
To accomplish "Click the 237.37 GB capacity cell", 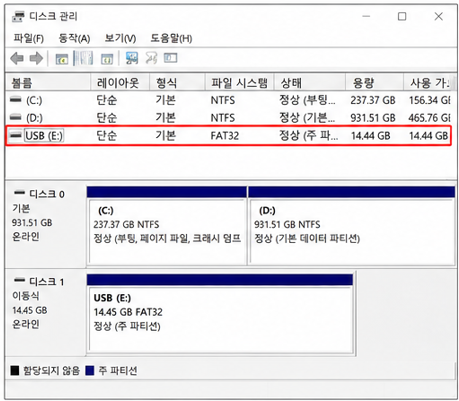I will [x=373, y=100].
